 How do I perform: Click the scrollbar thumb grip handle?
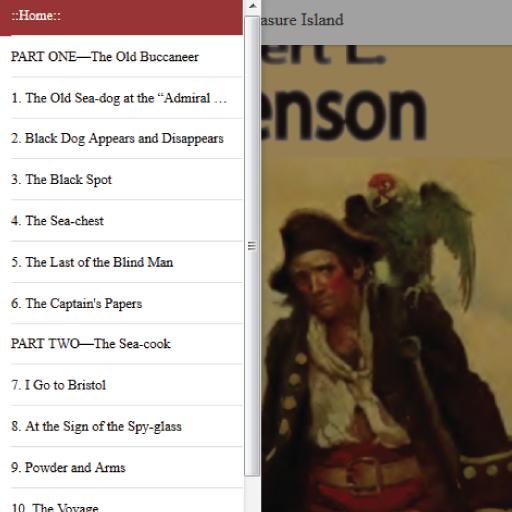tap(252, 246)
